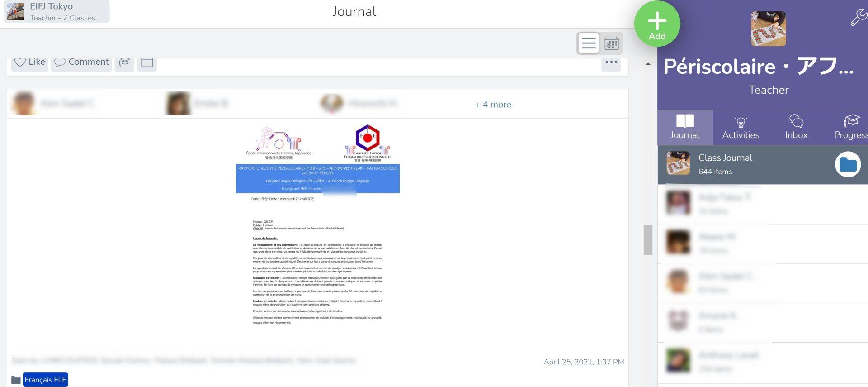Open the three-dots post options menu
The image size is (868, 387).
tap(611, 62)
